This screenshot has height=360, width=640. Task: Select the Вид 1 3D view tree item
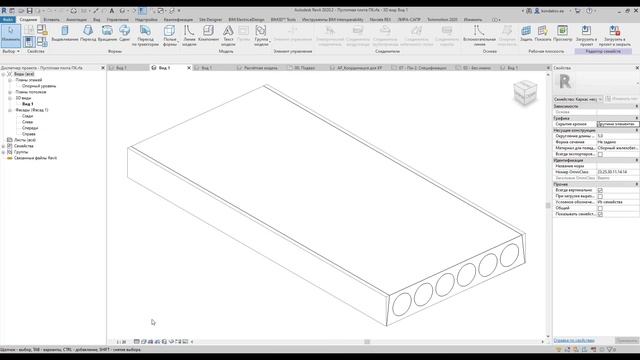28,104
